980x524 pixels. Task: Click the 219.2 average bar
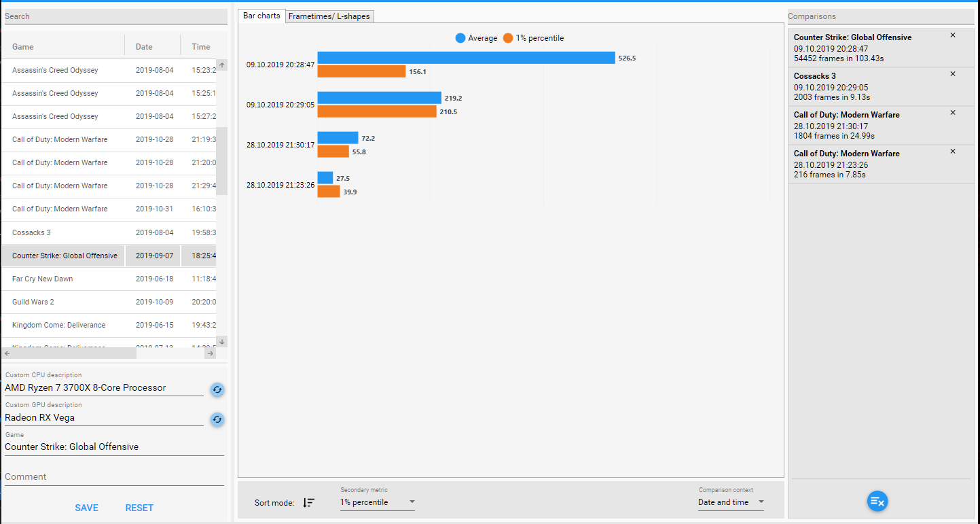pyautogui.click(x=380, y=98)
